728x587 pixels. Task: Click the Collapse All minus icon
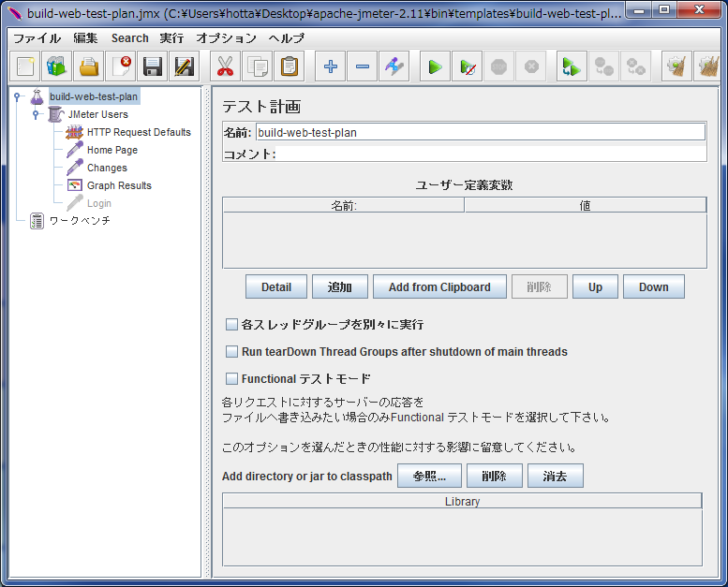pos(363,66)
